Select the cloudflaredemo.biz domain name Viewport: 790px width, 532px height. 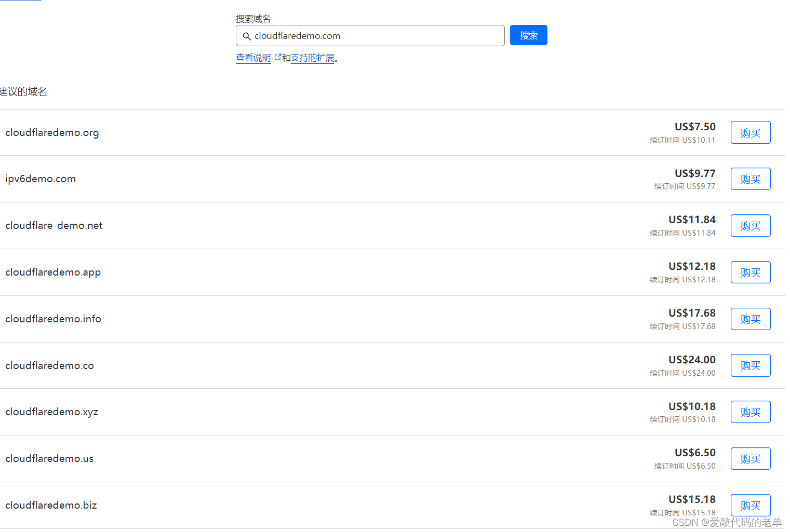coord(51,505)
